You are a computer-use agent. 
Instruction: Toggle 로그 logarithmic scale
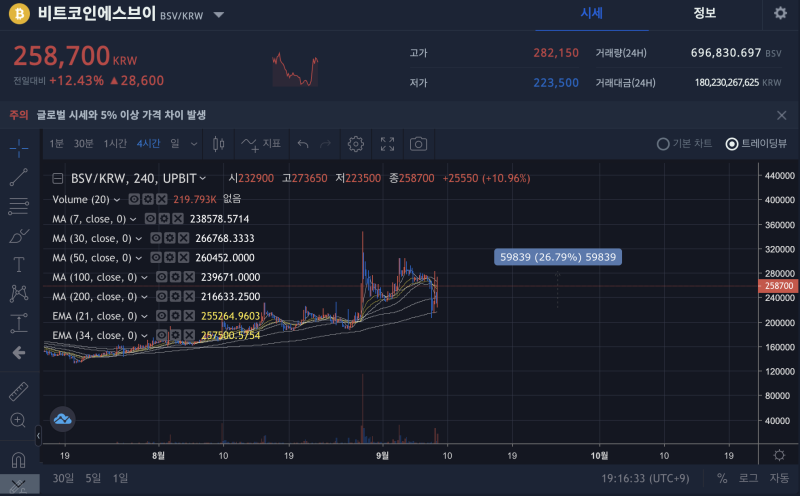[x=748, y=479]
